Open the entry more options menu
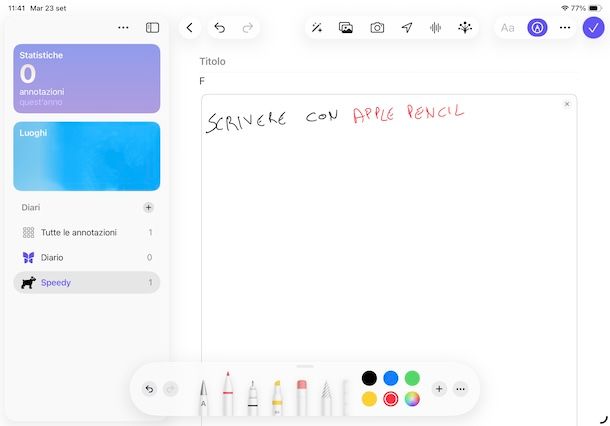Screen dimensions: 610x426 565,28
